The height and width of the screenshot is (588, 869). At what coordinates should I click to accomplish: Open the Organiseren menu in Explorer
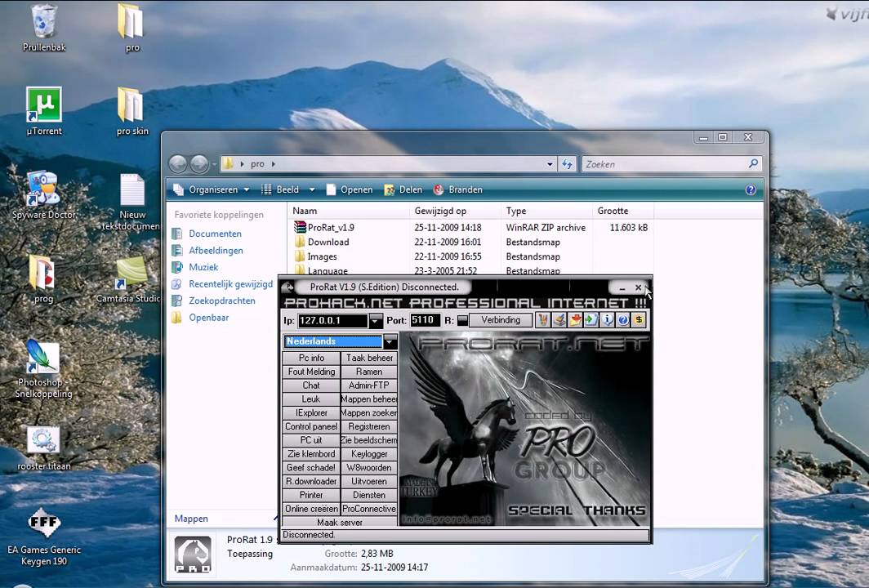click(x=212, y=189)
